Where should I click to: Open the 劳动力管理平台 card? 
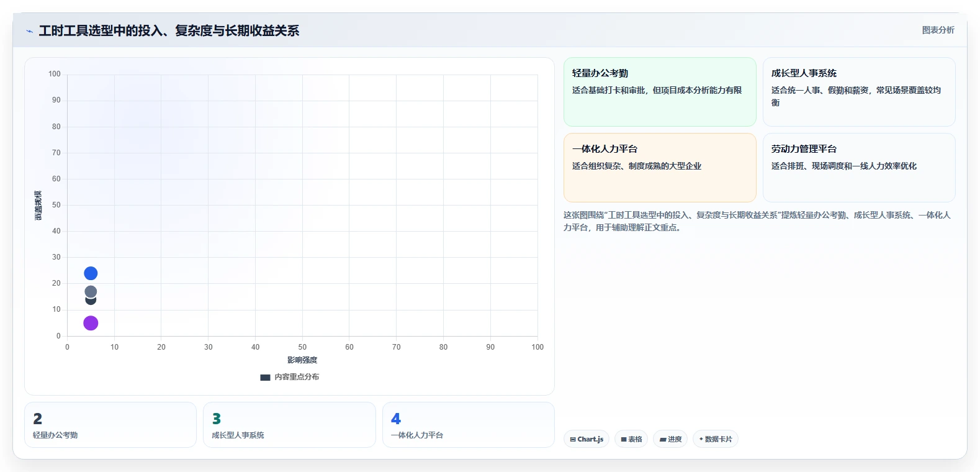pos(859,168)
